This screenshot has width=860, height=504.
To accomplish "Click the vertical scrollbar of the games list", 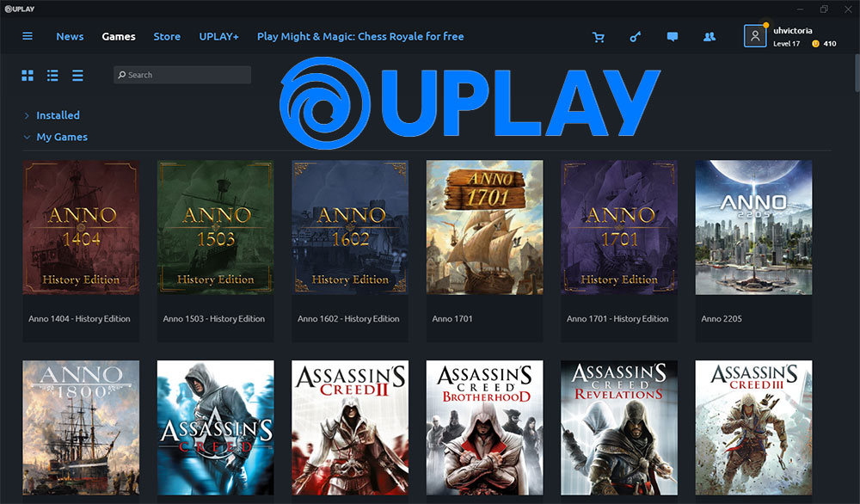I will coord(857,73).
